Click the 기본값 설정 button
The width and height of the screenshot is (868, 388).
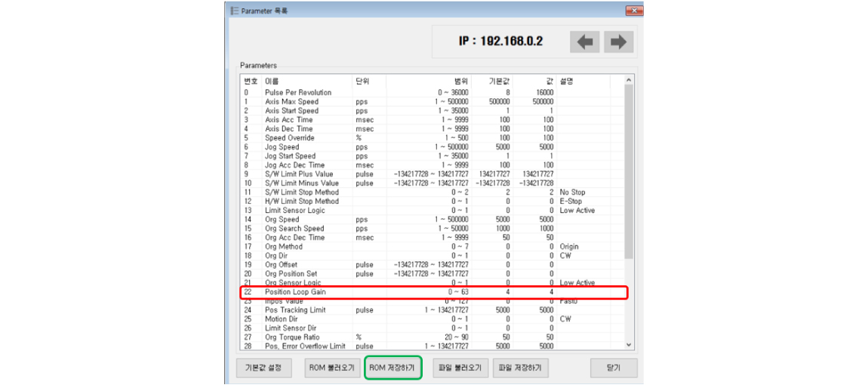coord(263,368)
